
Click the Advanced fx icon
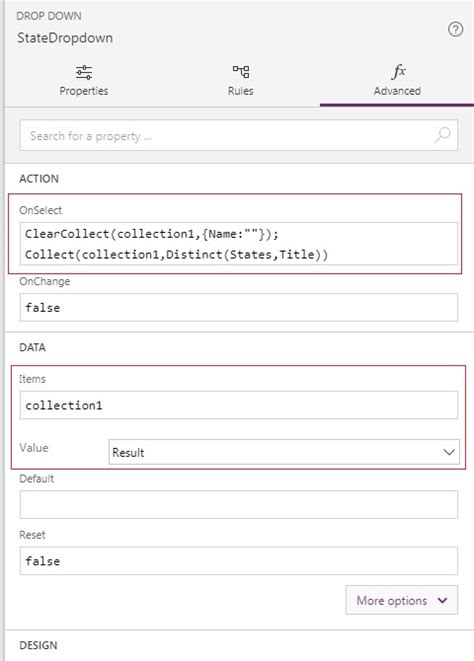pos(399,71)
